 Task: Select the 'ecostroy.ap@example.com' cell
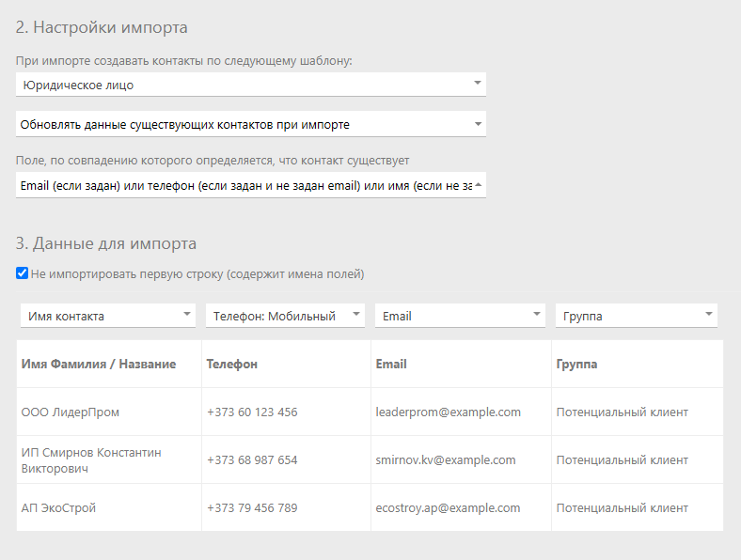click(461, 507)
